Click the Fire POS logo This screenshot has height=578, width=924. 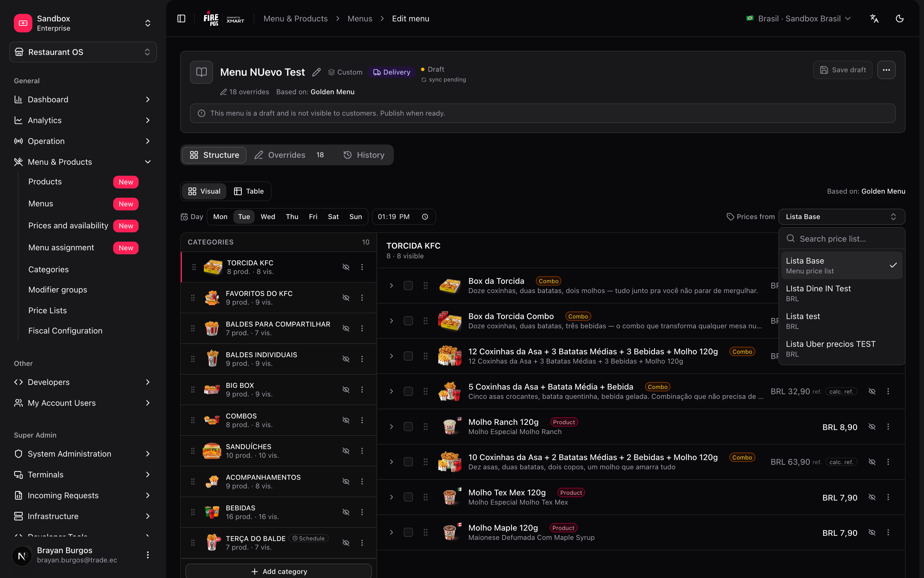211,19
